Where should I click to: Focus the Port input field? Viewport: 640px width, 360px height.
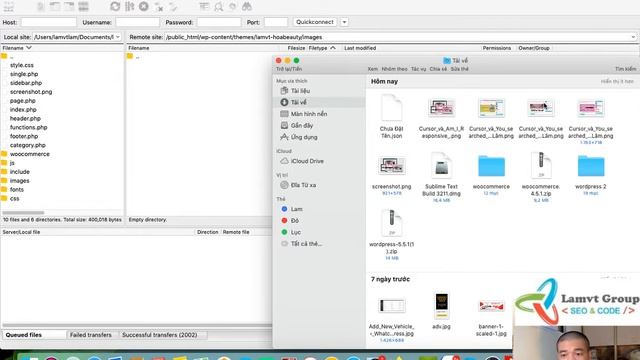coord(276,22)
